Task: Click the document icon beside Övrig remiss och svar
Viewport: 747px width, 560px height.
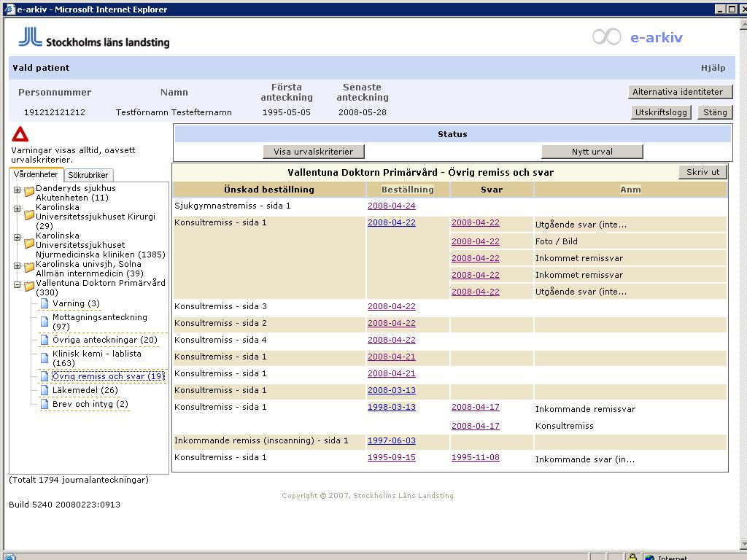Action: 44,376
